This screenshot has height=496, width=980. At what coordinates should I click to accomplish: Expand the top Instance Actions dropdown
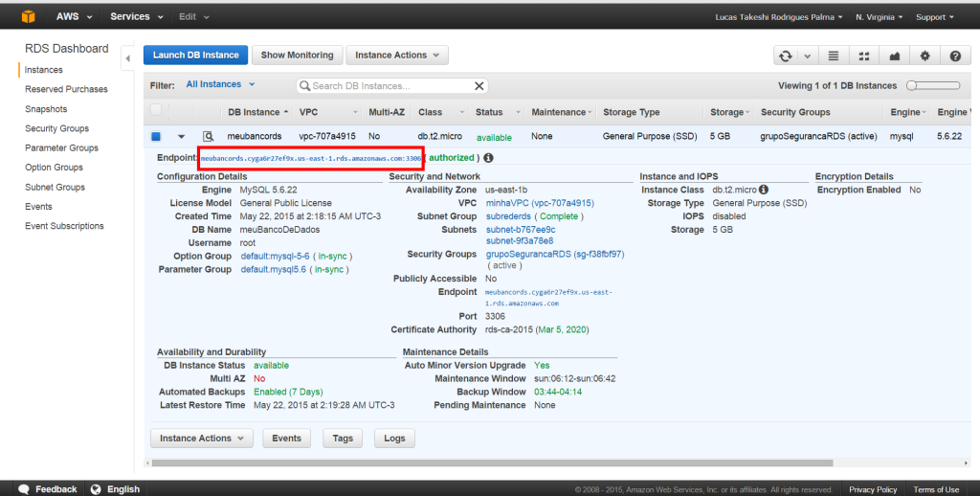click(x=397, y=56)
